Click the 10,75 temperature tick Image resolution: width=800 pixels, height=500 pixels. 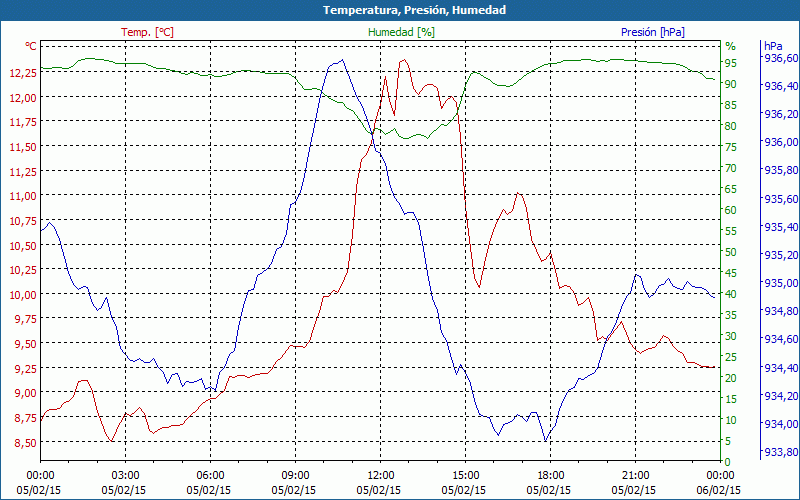(23, 221)
